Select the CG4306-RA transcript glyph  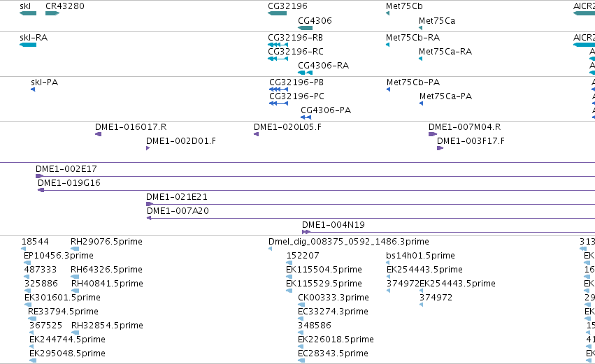point(305,73)
